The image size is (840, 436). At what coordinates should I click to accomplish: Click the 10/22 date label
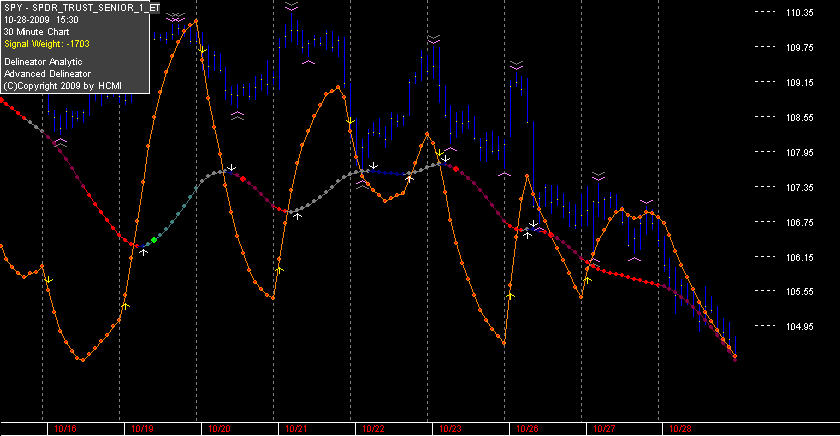(x=373, y=429)
